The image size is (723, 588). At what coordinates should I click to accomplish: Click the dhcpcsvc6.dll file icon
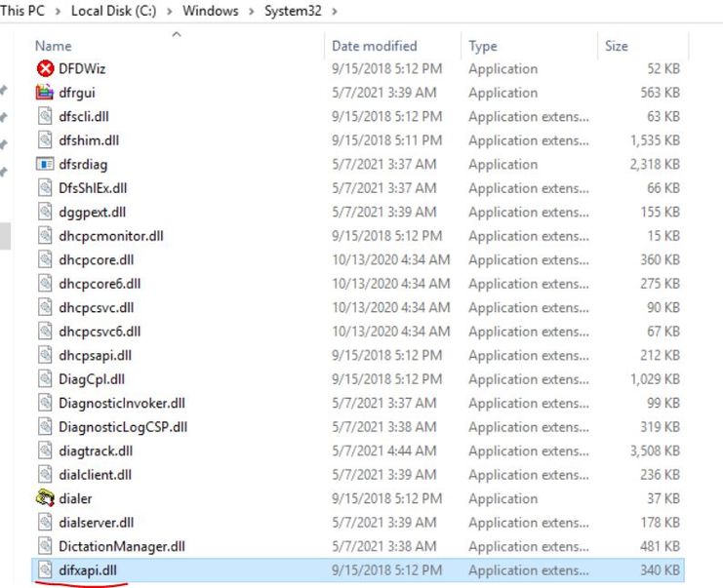click(45, 332)
